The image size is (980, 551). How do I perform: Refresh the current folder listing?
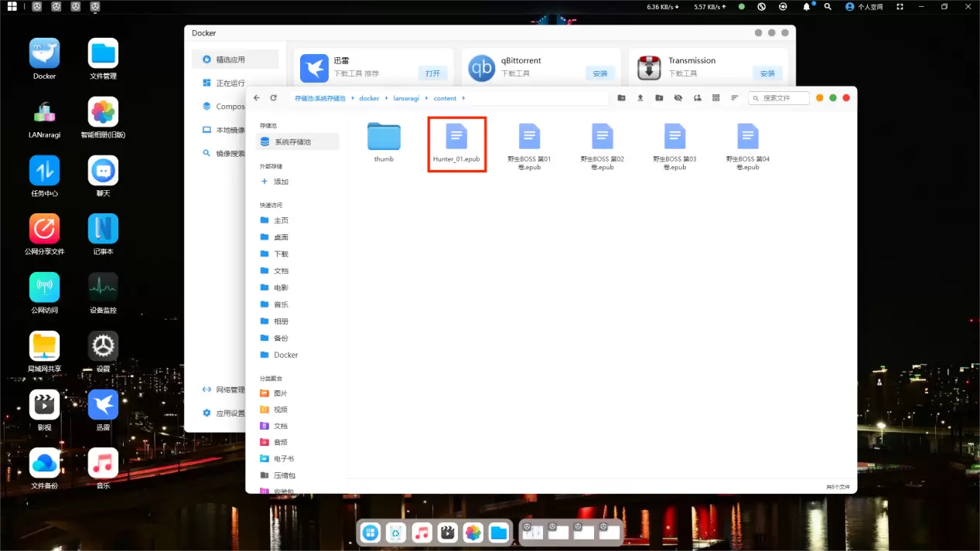pyautogui.click(x=273, y=98)
